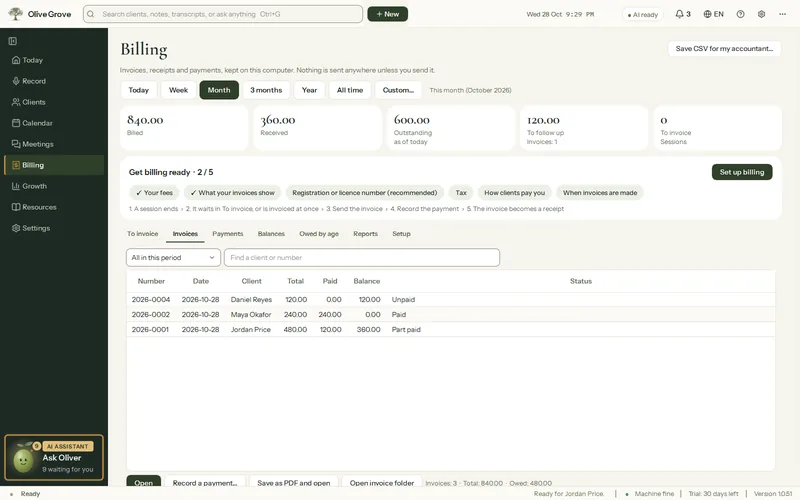Viewport: 800px width, 500px height.
Task: Collapse the sidebar panel icon
Action: pos(13,41)
